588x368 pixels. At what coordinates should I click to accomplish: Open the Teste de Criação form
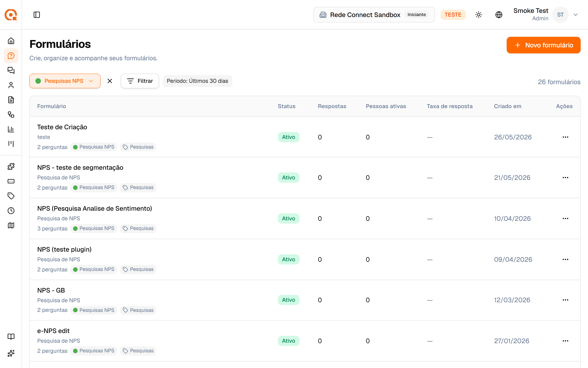tap(62, 127)
